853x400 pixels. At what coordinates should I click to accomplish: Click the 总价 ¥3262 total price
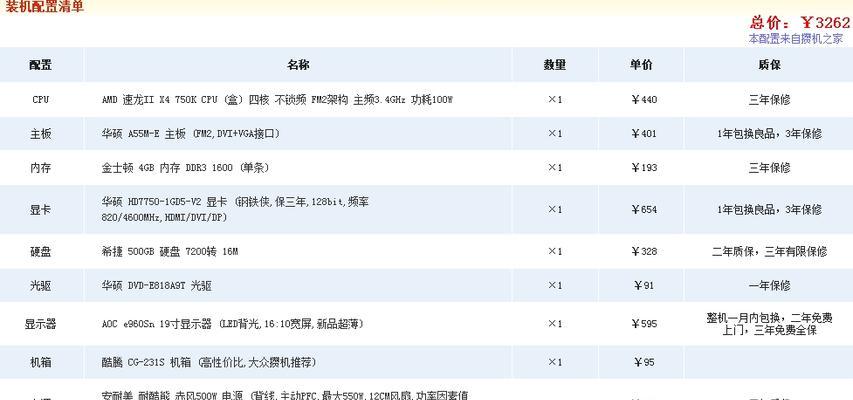point(800,22)
